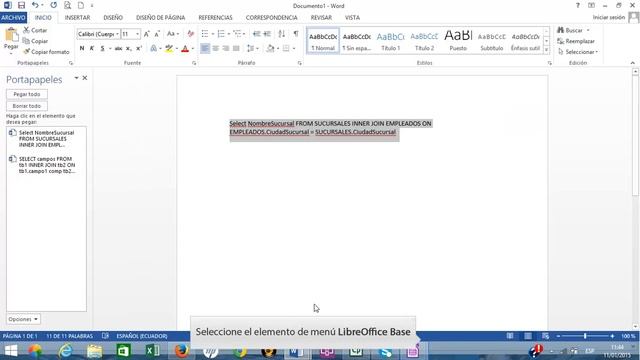Open Excel from taskbar

pos(152,351)
